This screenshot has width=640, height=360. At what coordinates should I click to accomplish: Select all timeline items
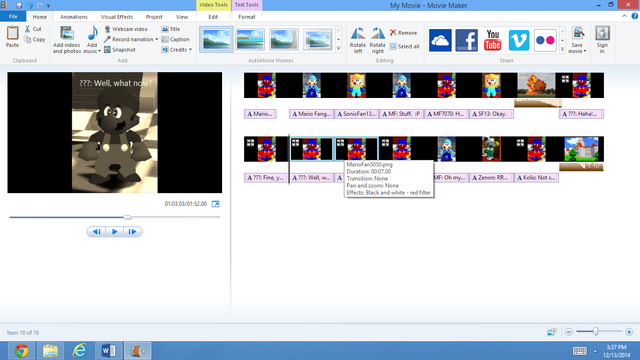point(404,47)
